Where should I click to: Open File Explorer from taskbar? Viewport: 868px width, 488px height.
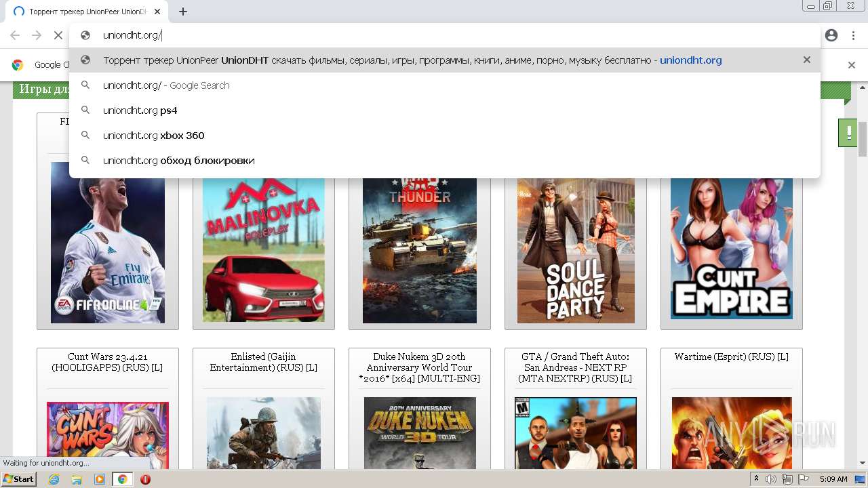(x=77, y=479)
